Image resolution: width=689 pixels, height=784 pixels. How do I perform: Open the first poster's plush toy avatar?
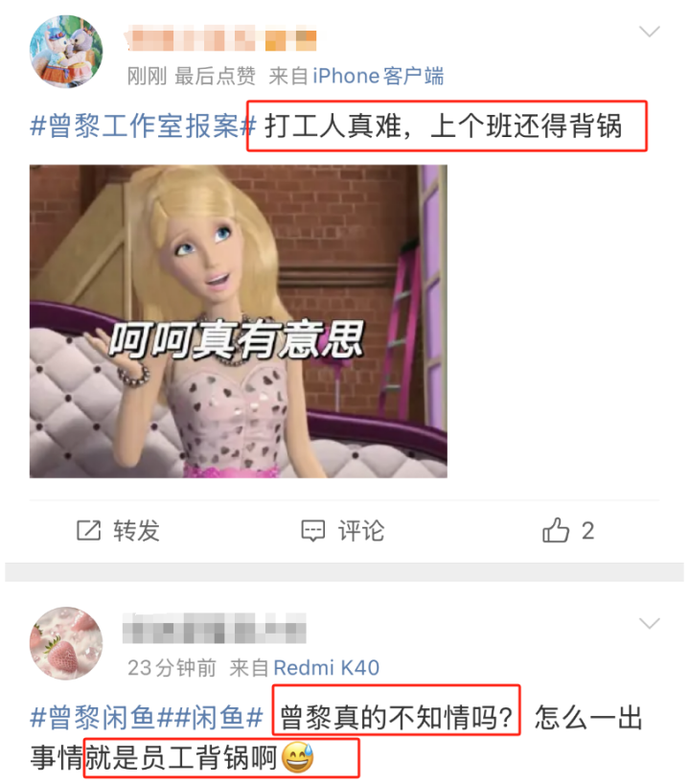66,52
